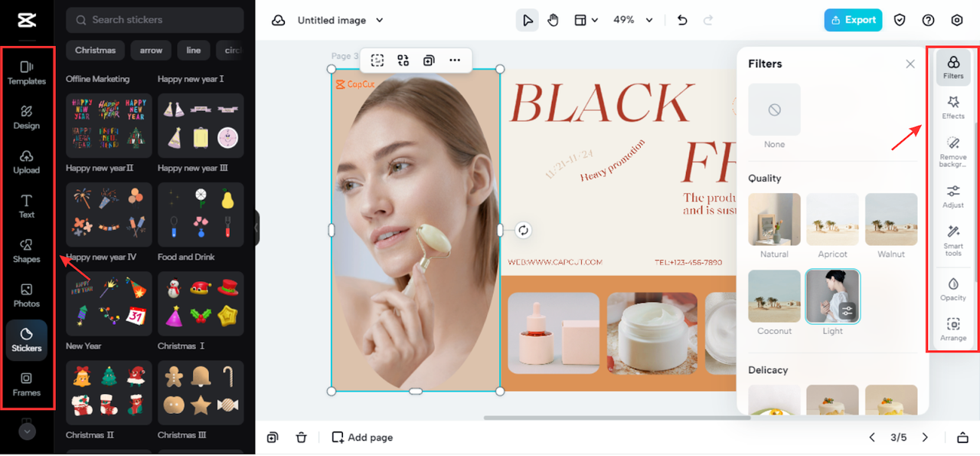Open the Opacity tool
This screenshot has height=456, width=980.
953,289
